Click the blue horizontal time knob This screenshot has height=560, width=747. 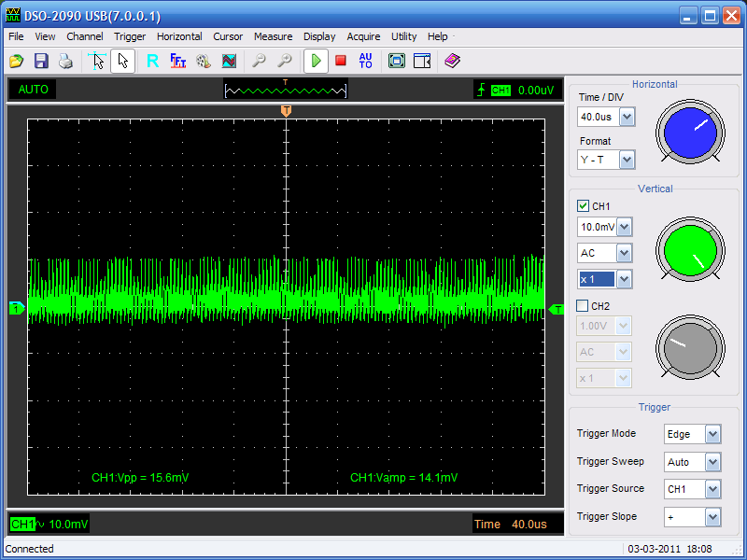(x=690, y=133)
